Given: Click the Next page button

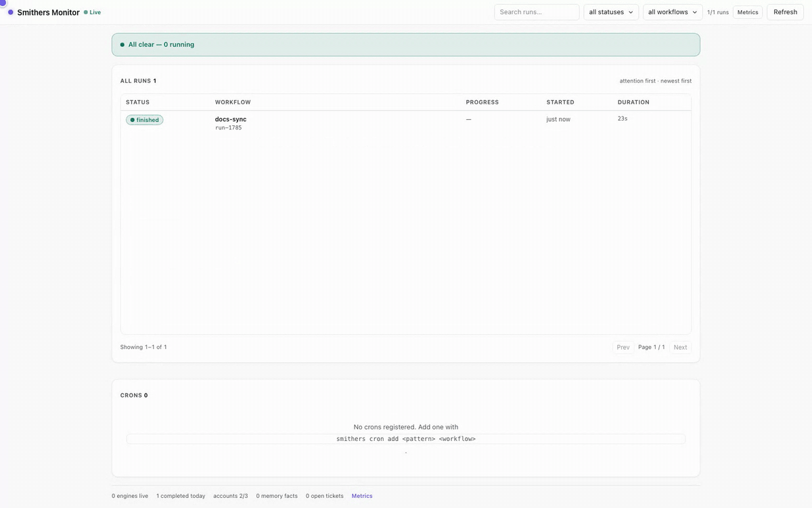Looking at the screenshot, I should [680, 347].
